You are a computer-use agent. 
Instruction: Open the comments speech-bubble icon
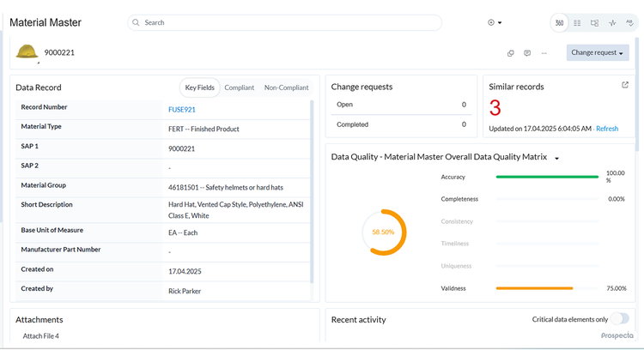pos(527,53)
